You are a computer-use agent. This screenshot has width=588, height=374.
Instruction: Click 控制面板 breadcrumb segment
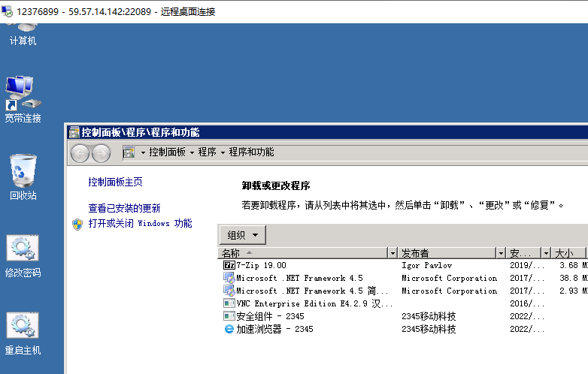[167, 152]
